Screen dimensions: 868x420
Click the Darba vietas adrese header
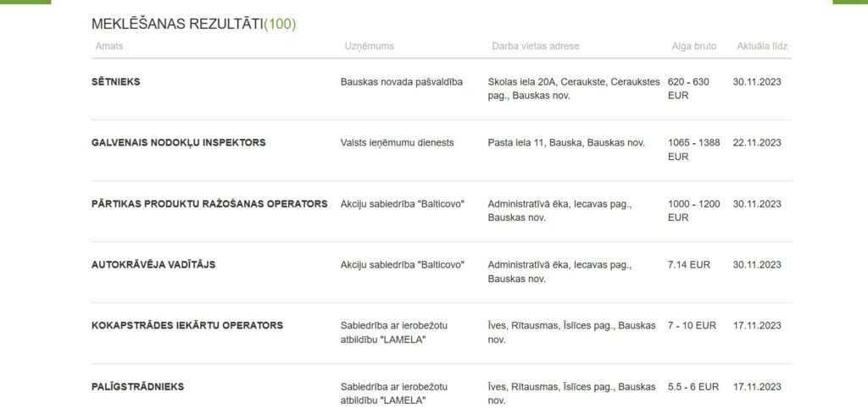535,46
